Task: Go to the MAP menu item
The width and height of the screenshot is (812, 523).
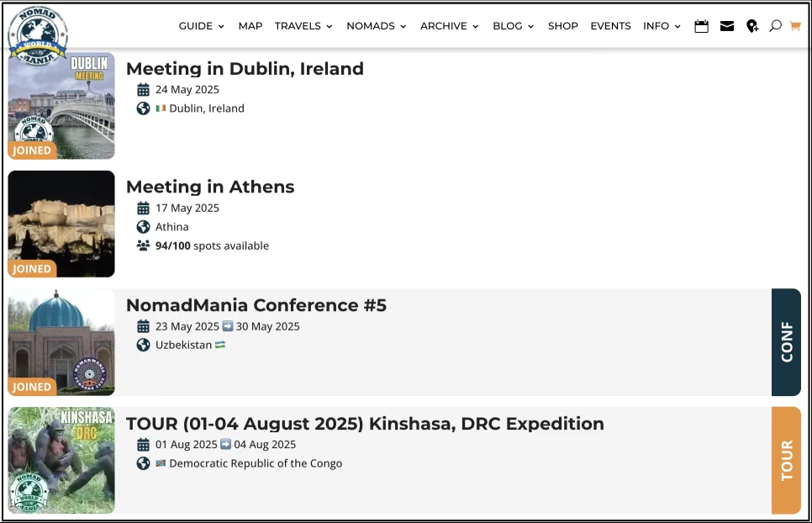Action: pos(250,26)
